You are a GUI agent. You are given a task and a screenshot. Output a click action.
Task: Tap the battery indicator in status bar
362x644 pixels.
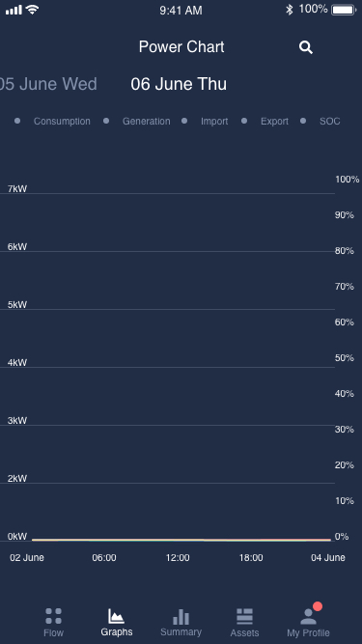pyautogui.click(x=344, y=10)
